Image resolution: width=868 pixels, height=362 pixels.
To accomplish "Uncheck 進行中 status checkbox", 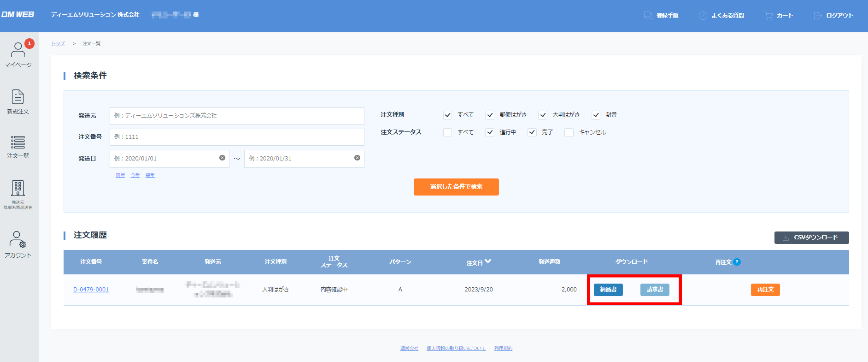I will pos(490,132).
